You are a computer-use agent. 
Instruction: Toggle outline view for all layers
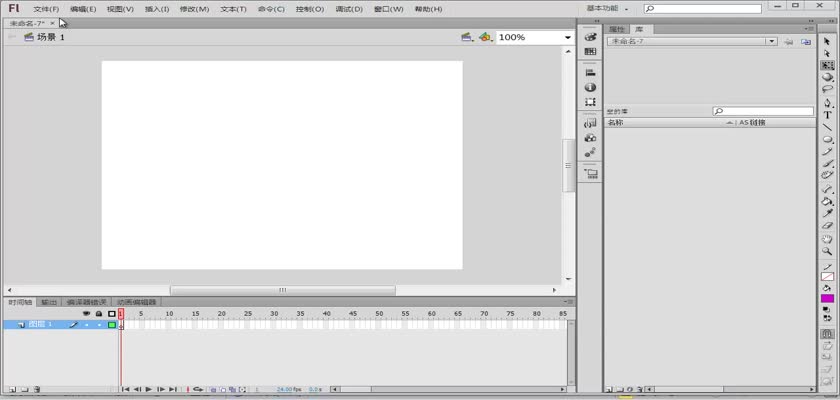[x=111, y=313]
